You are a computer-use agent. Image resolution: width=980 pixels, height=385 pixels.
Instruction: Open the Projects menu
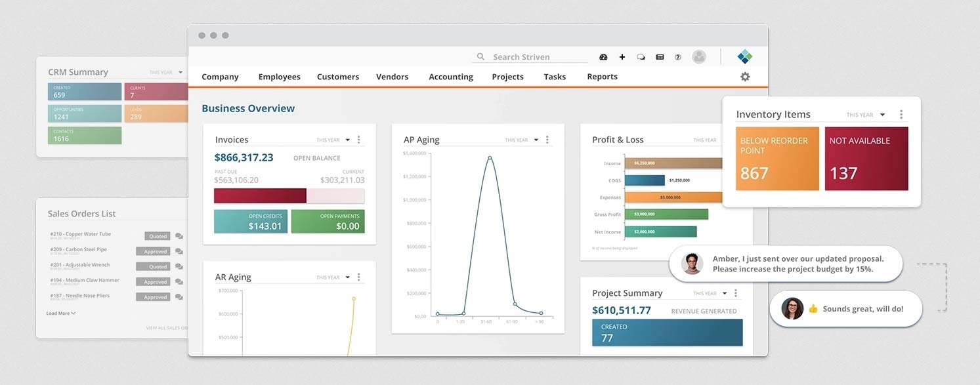(x=507, y=77)
